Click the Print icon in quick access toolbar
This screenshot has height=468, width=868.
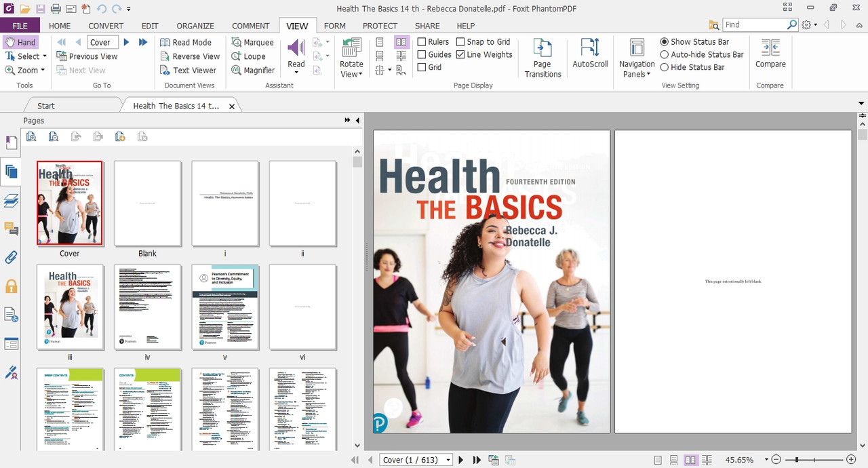[x=56, y=9]
